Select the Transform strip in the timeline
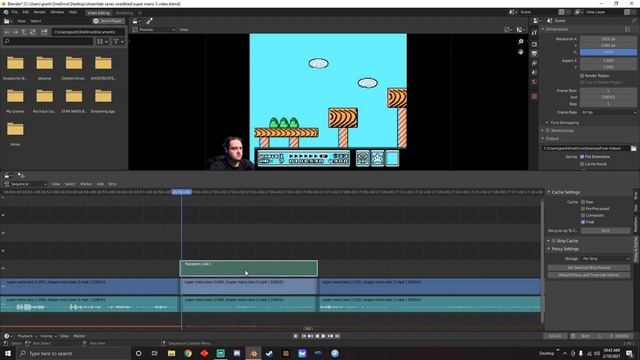640x360 pixels. tap(249, 268)
